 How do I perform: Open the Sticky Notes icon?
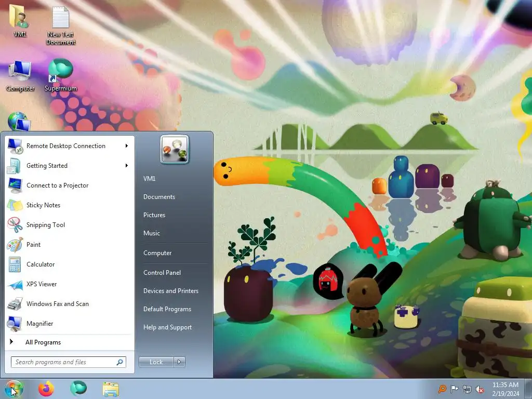15,205
